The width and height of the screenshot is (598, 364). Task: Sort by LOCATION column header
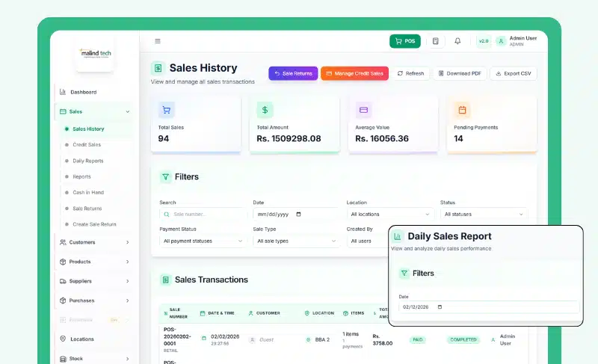(320, 313)
